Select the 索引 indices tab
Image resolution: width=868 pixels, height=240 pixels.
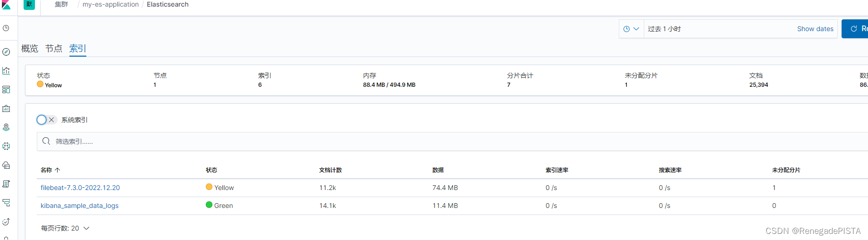tap(77, 49)
